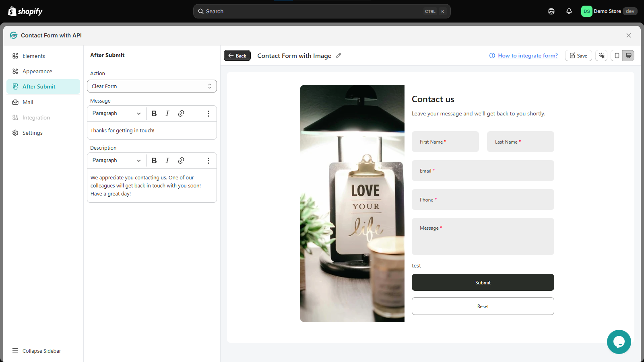The height and width of the screenshot is (362, 644).
Task: Open the Elements section
Action: point(43,56)
